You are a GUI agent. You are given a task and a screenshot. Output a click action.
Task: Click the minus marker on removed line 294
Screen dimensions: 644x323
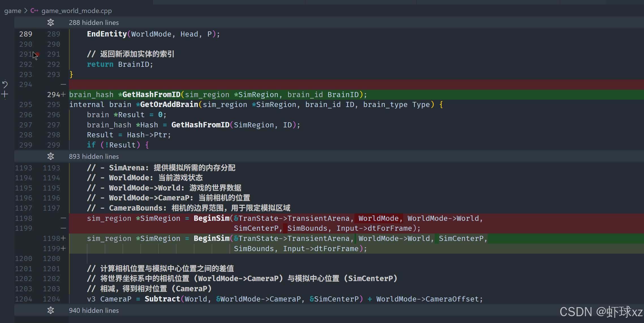(x=63, y=84)
